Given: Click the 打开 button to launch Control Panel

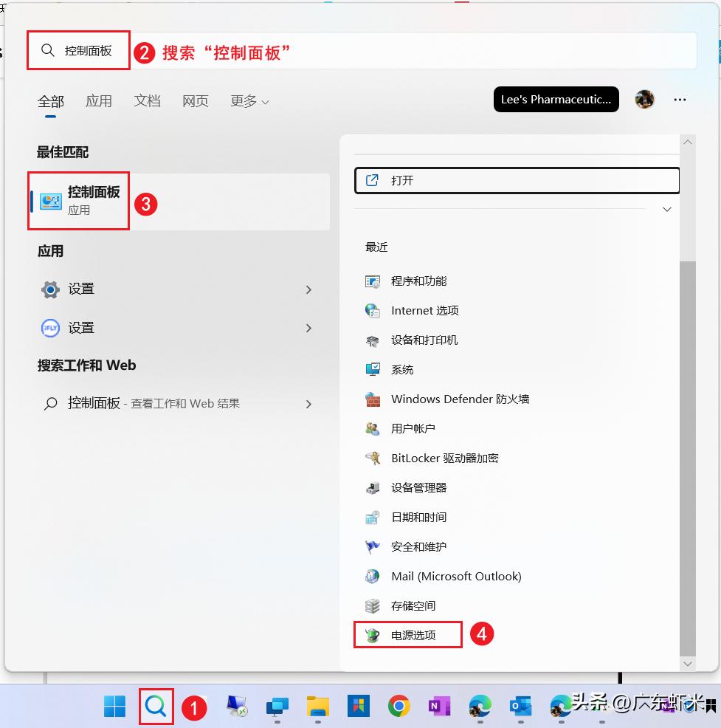Looking at the screenshot, I should coord(516,179).
